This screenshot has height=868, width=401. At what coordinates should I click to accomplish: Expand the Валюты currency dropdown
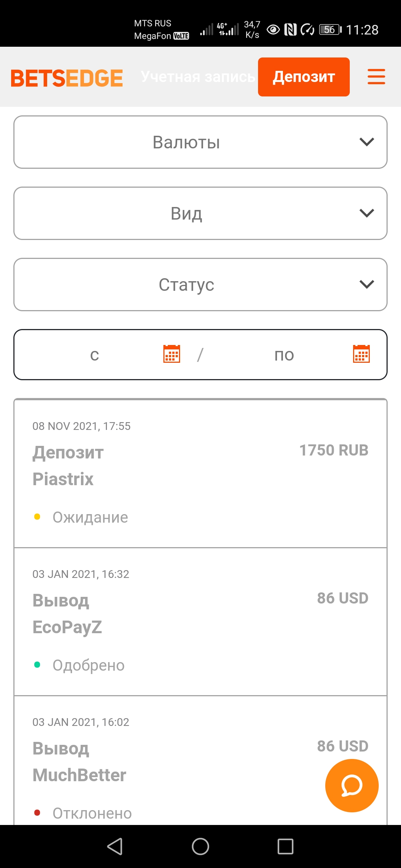[x=200, y=142]
